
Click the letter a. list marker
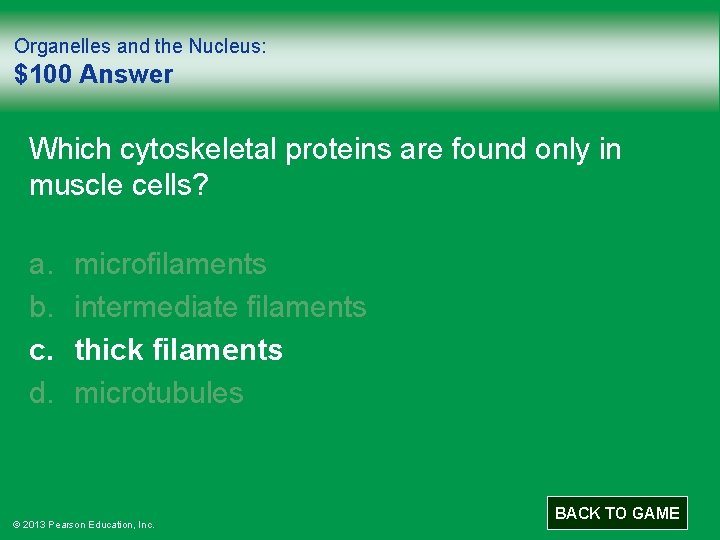39,264
